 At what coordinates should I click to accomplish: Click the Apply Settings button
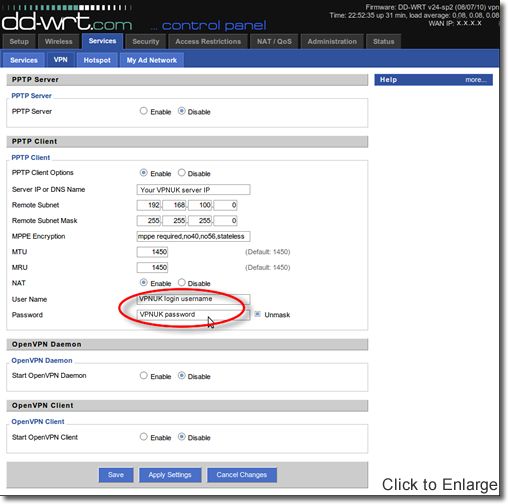pos(170,475)
